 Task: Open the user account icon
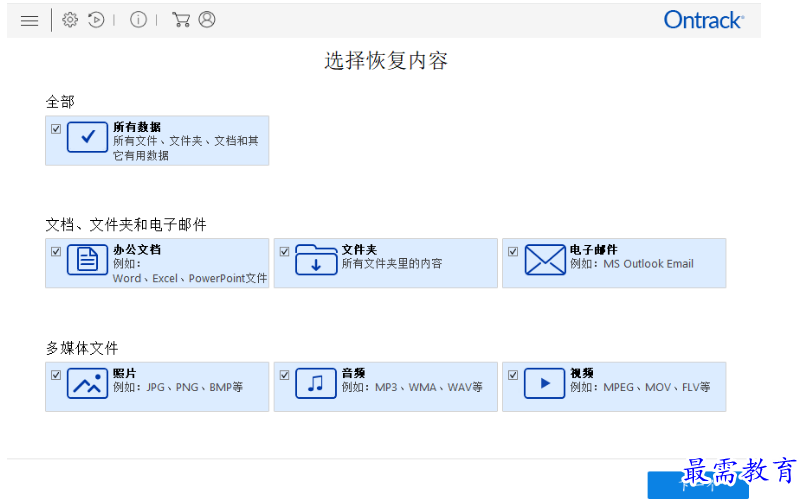(x=207, y=20)
